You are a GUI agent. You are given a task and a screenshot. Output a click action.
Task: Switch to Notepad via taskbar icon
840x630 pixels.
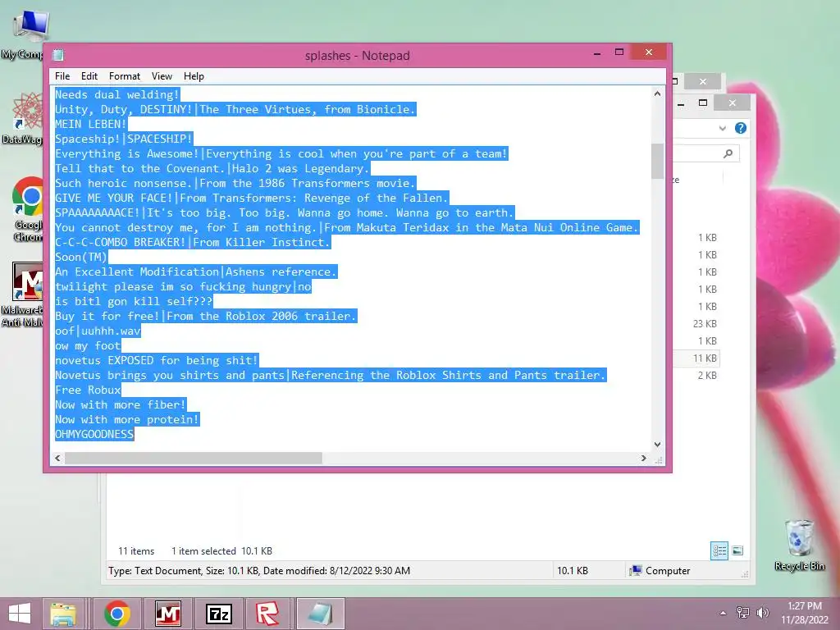tap(321, 614)
